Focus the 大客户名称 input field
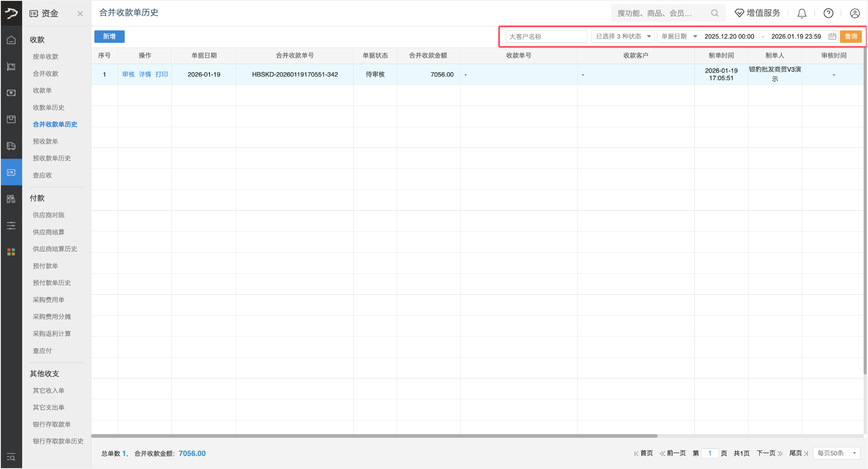This screenshot has height=469, width=868. coord(546,37)
